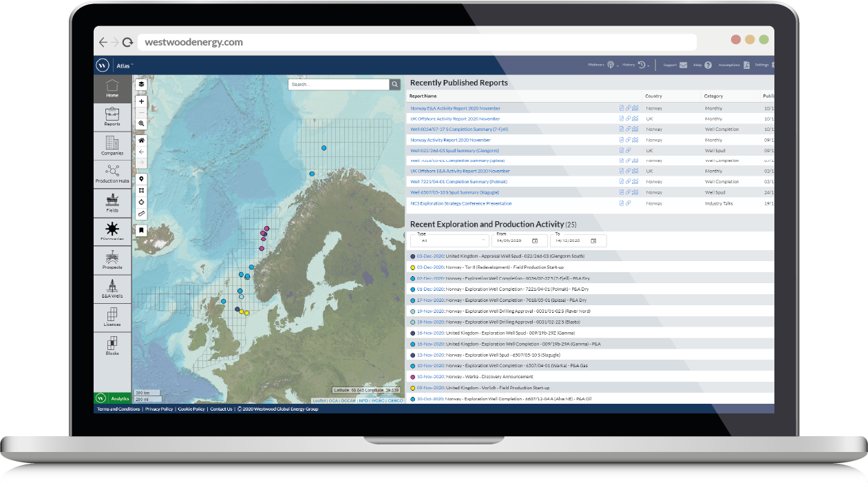Open the Production Hubs section
868x483 pixels.
click(112, 174)
